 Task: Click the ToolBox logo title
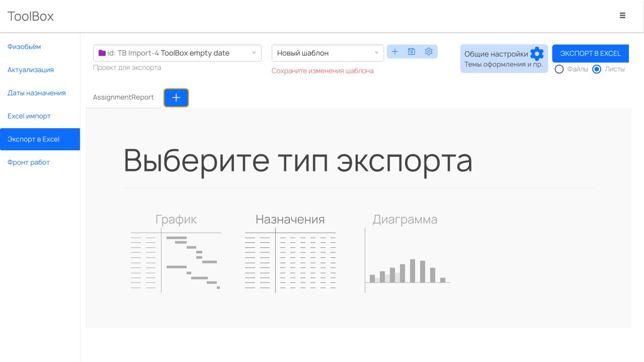(x=31, y=16)
